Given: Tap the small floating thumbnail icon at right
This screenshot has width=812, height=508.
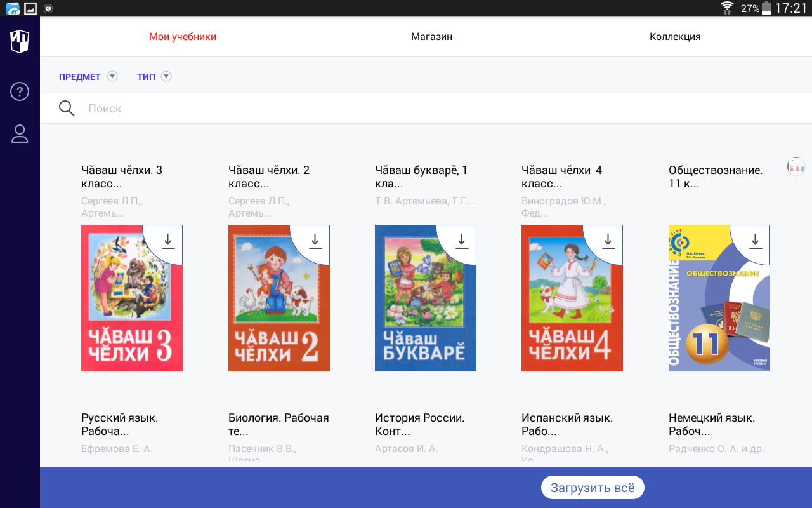Looking at the screenshot, I should (796, 166).
